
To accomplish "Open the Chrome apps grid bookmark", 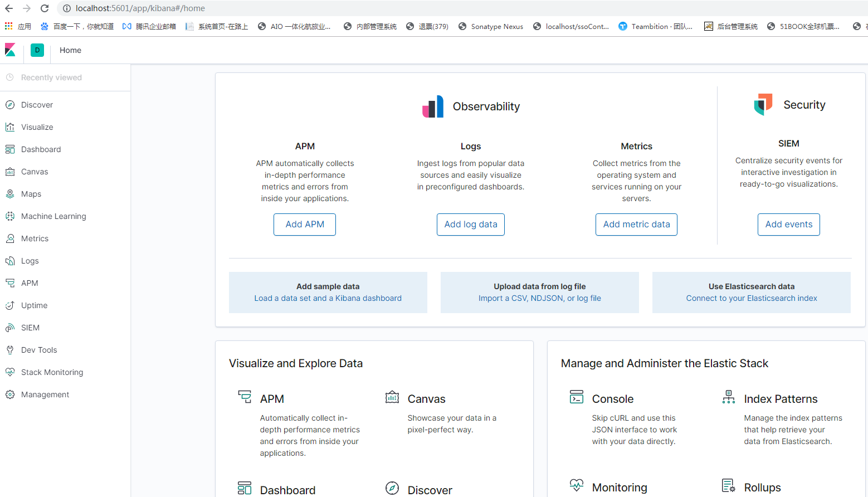I will click(8, 26).
